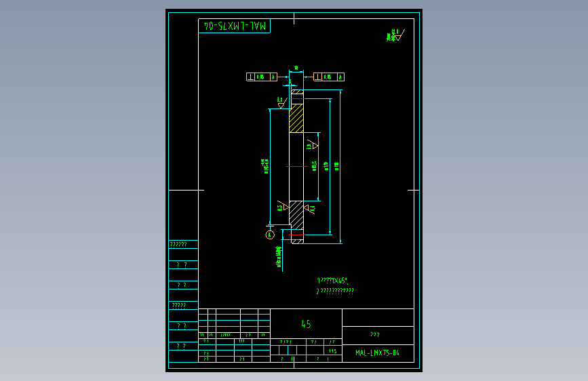
Task: Select the ø65.5 bore diameter dimension text
Action: tap(314, 166)
